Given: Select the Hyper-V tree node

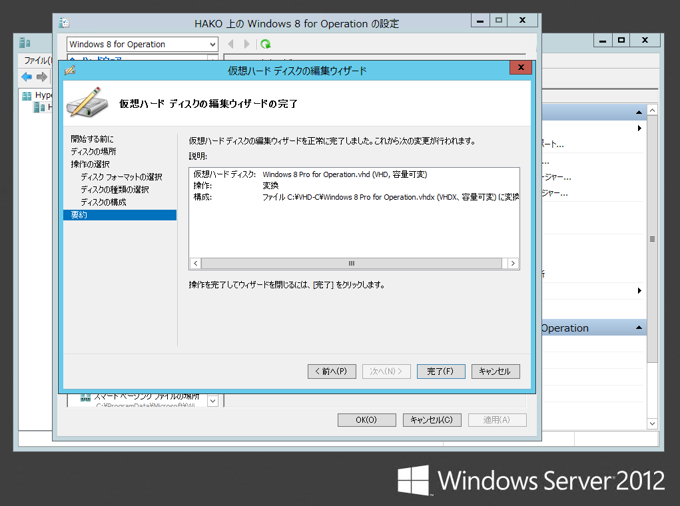Looking at the screenshot, I should tap(37, 95).
